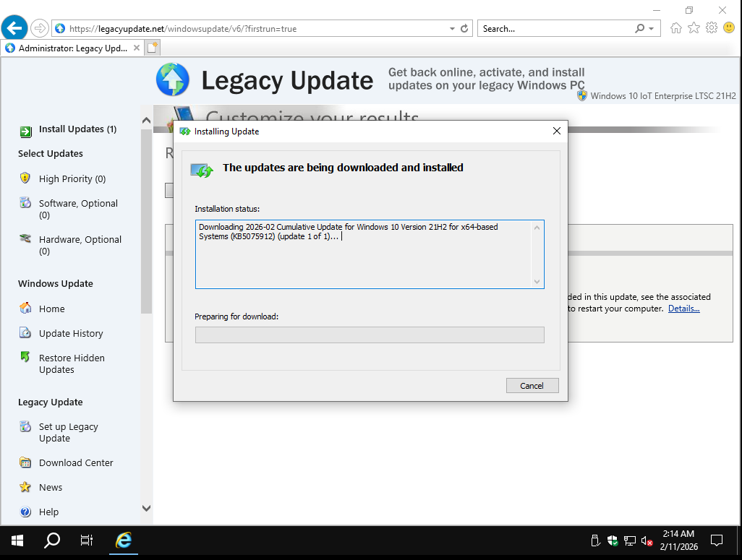Click the News star icon
This screenshot has height=560, width=742.
coord(25,487)
